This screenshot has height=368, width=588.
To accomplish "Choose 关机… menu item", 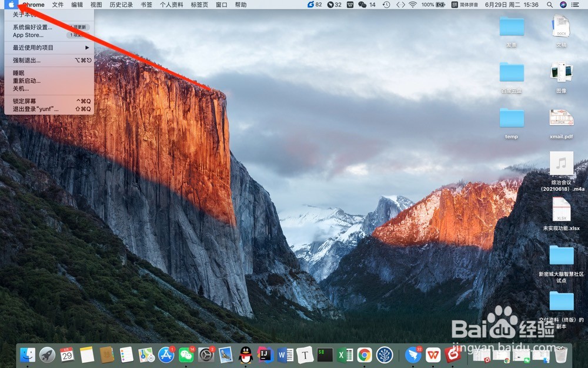I will coord(49,89).
